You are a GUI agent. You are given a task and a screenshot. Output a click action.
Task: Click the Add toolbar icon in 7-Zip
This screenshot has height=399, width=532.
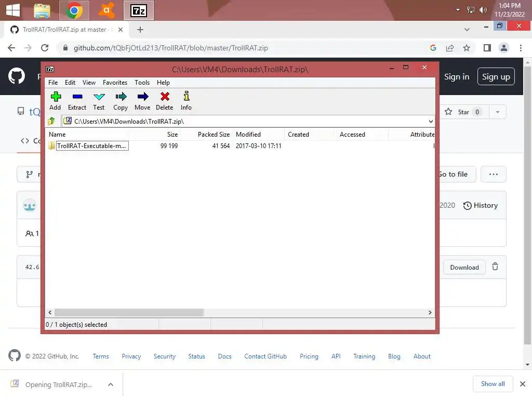pos(56,97)
